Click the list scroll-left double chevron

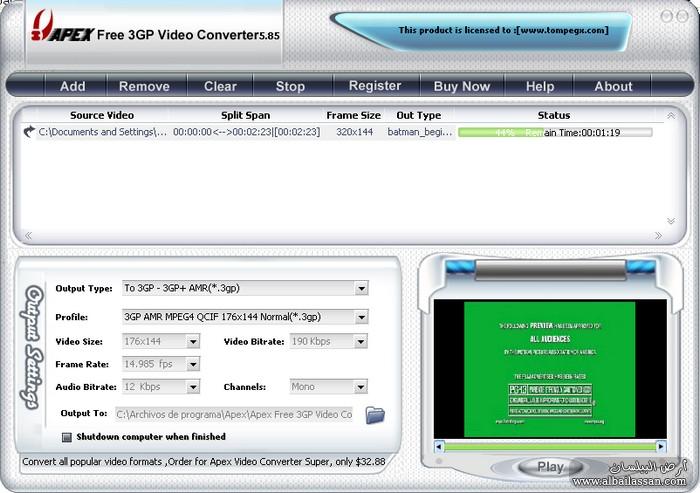coord(28,235)
